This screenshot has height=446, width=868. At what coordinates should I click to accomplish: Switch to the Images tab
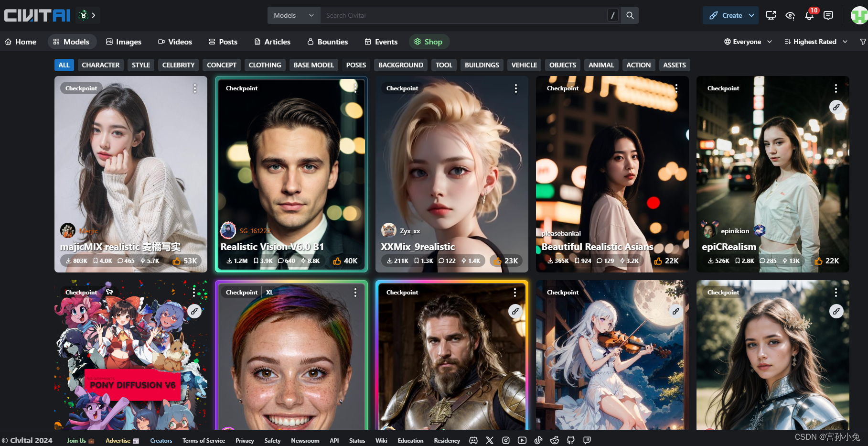[124, 42]
